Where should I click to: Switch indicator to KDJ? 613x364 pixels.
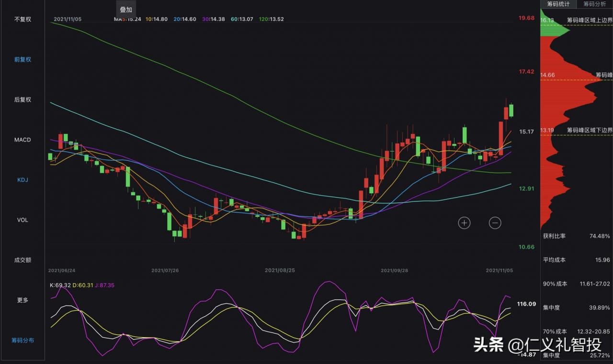(x=23, y=180)
